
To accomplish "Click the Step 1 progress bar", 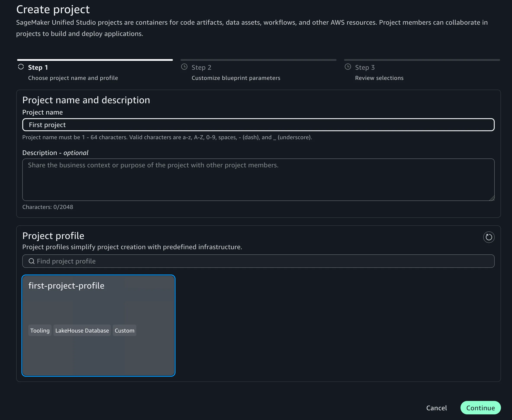I will (x=95, y=60).
